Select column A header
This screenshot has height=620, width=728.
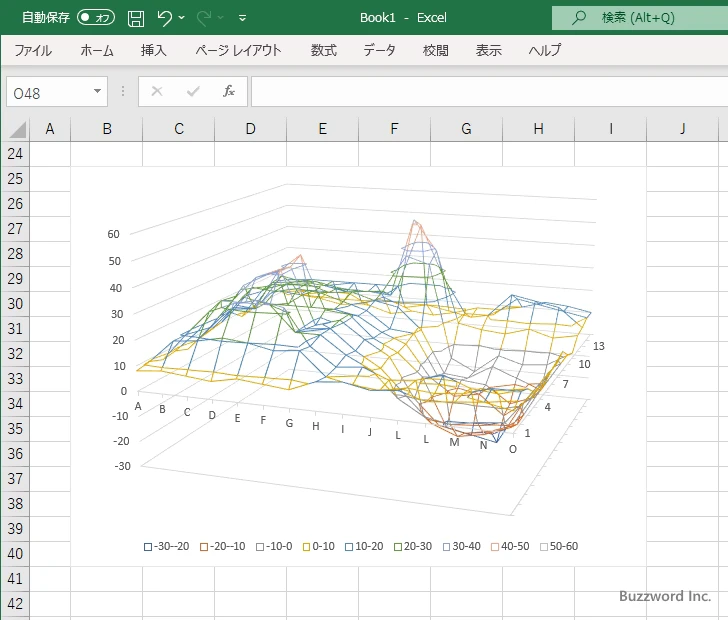50,129
